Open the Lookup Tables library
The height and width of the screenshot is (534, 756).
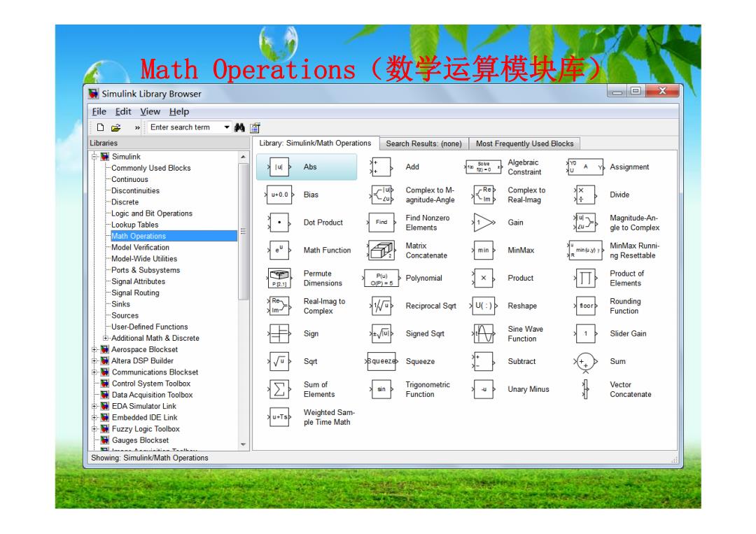(135, 225)
